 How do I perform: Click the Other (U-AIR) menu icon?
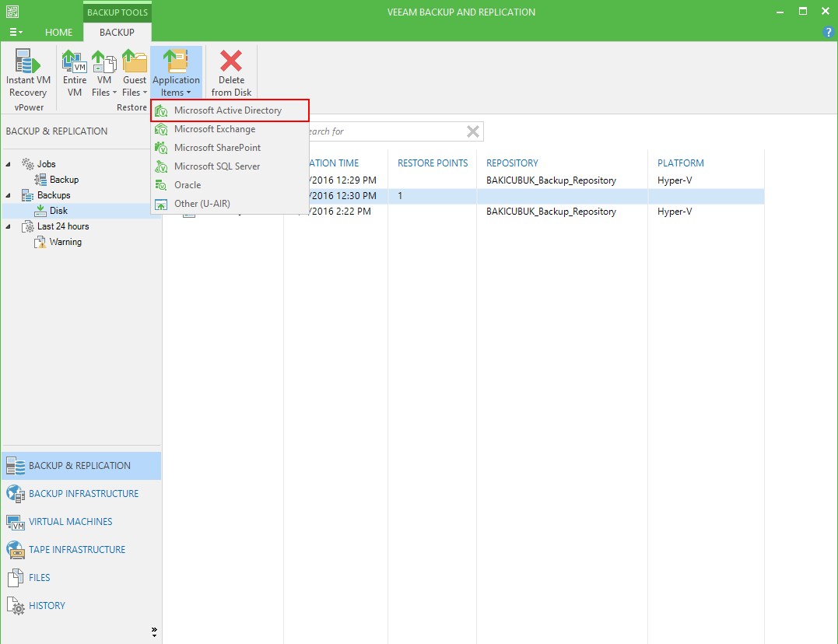tap(161, 204)
